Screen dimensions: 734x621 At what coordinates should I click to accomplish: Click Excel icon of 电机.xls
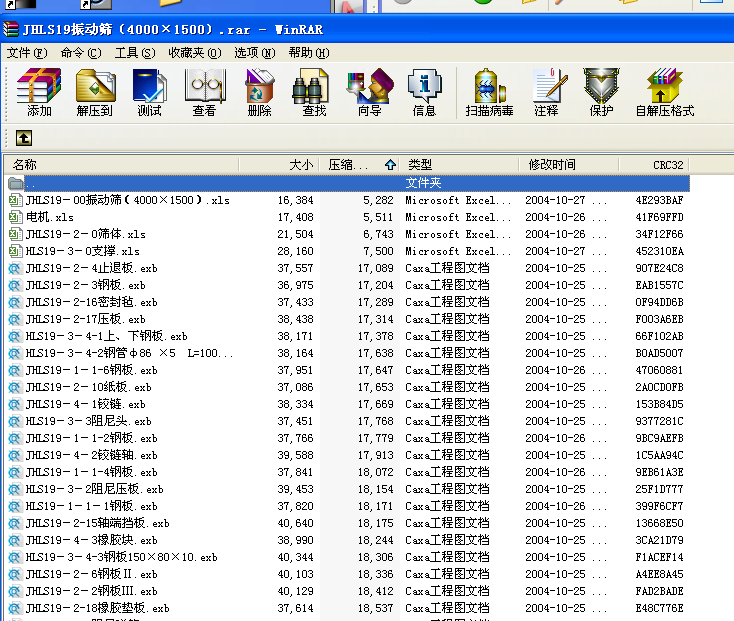coord(15,217)
